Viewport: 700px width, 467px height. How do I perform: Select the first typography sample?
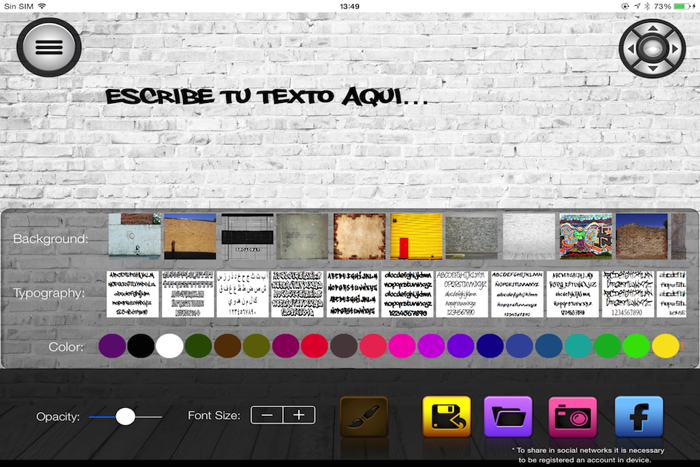click(133, 294)
